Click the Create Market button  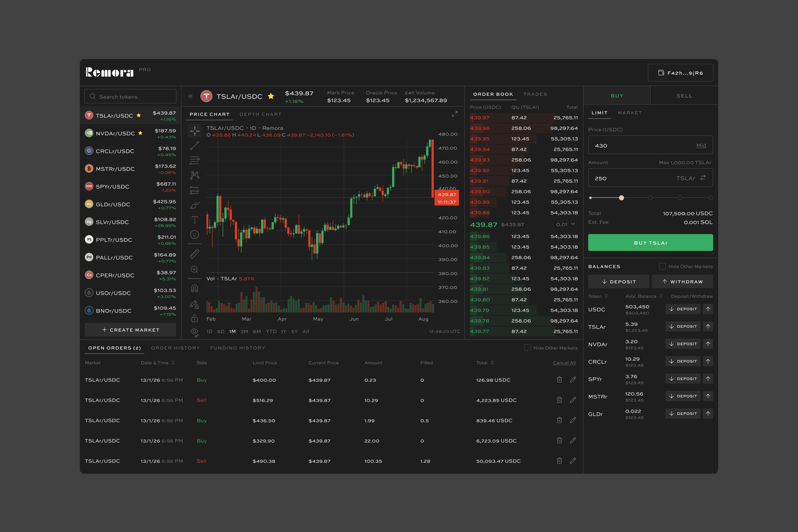[130, 330]
